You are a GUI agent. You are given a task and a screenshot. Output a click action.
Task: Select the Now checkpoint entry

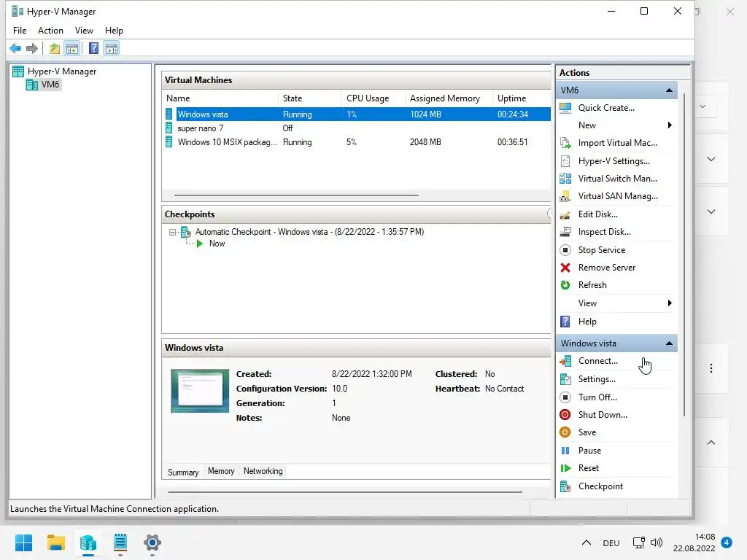click(217, 244)
